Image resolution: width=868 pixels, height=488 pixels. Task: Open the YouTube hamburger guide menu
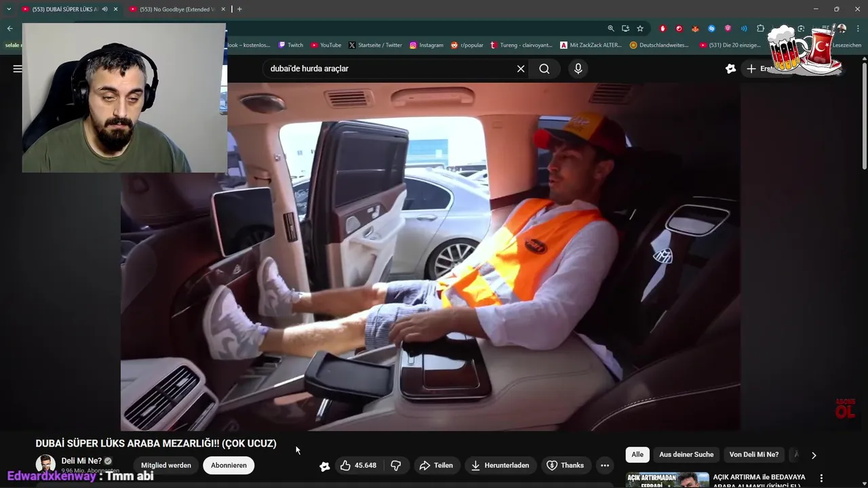click(18, 68)
